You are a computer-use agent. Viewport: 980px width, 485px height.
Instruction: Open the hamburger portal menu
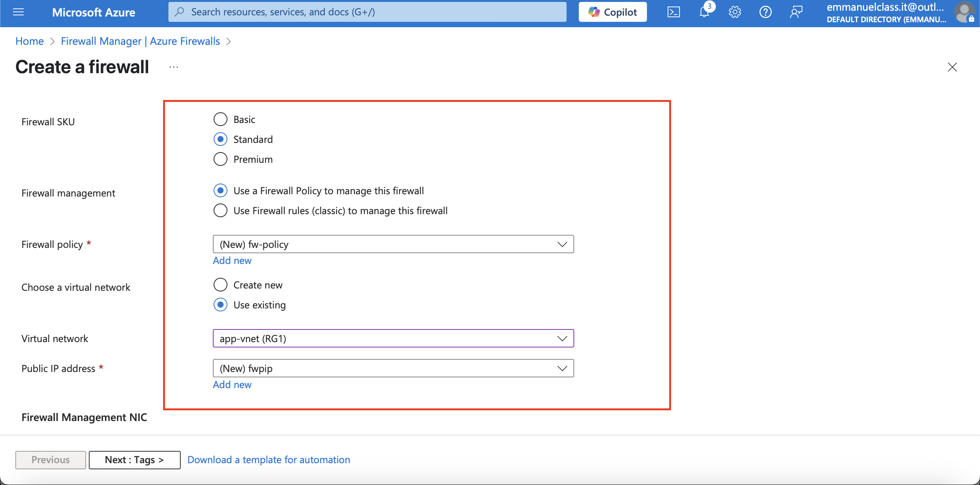tap(18, 12)
